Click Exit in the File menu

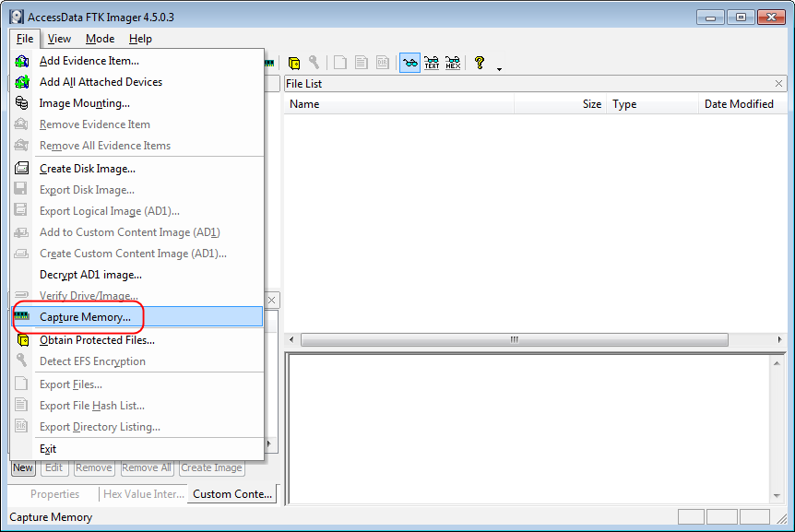pos(136,449)
